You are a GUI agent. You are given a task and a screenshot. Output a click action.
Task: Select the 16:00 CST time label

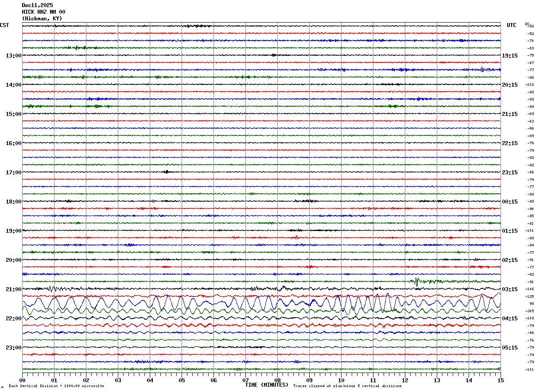tap(13, 143)
